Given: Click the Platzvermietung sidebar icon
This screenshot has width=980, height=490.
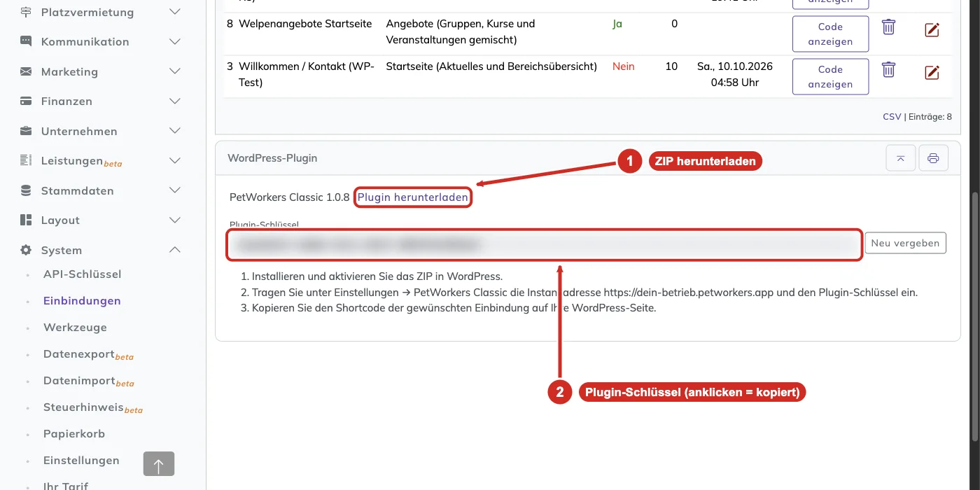Looking at the screenshot, I should click(26, 12).
